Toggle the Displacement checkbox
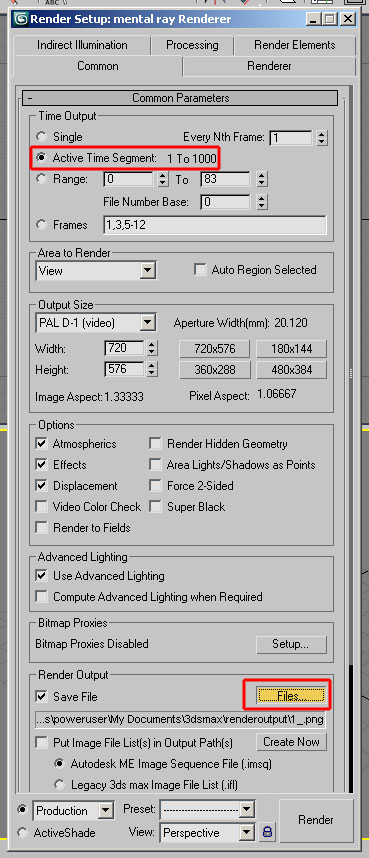The height and width of the screenshot is (858, 369). pos(41,485)
